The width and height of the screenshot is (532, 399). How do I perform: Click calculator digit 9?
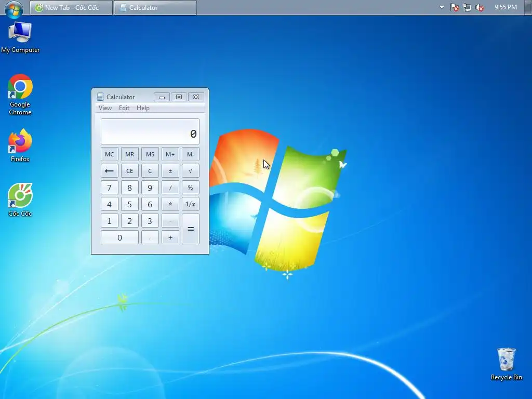pos(150,187)
